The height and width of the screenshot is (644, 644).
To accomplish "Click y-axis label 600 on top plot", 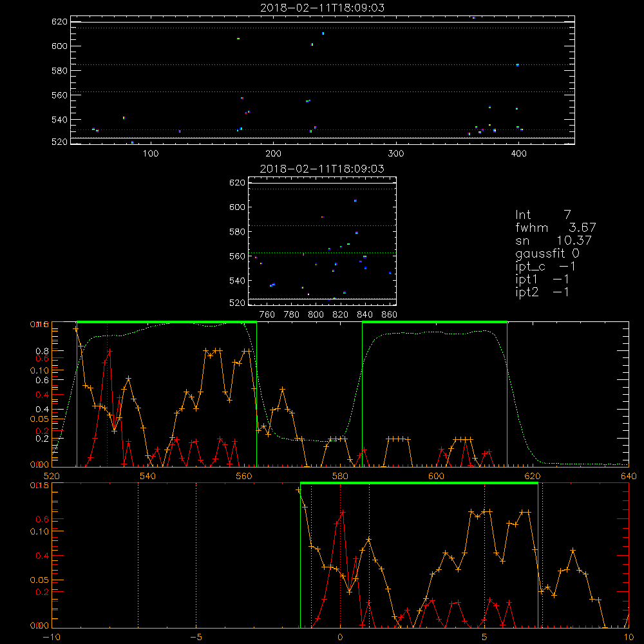I will pos(59,46).
